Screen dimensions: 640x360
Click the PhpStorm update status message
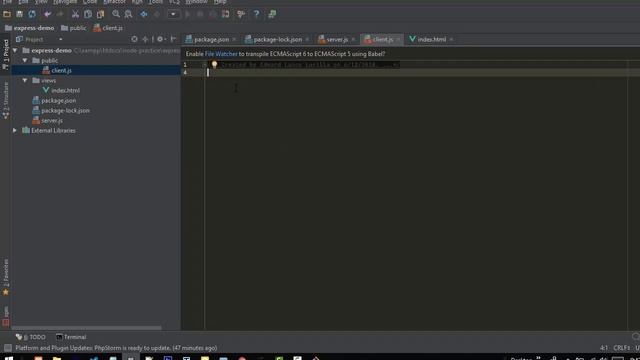click(116, 348)
